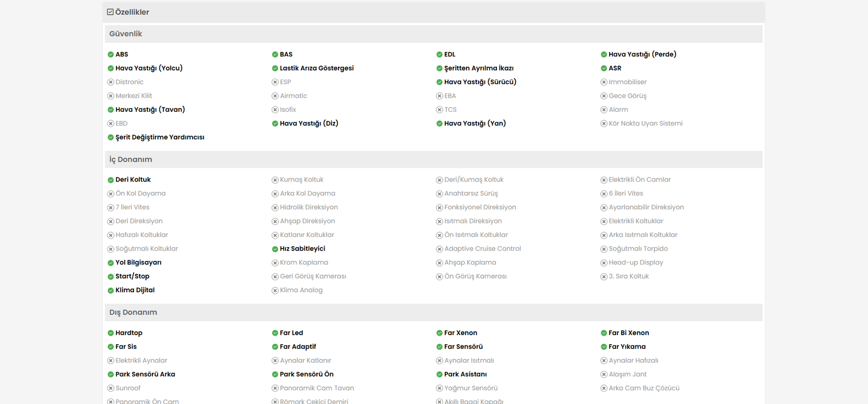Click the Lastik Arıza Göstergesi text

pyautogui.click(x=317, y=68)
